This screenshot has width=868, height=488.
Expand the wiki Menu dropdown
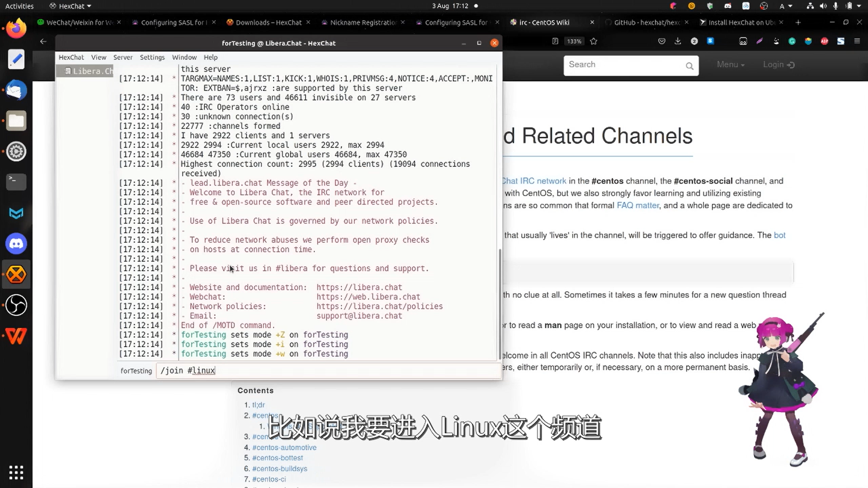(x=731, y=65)
